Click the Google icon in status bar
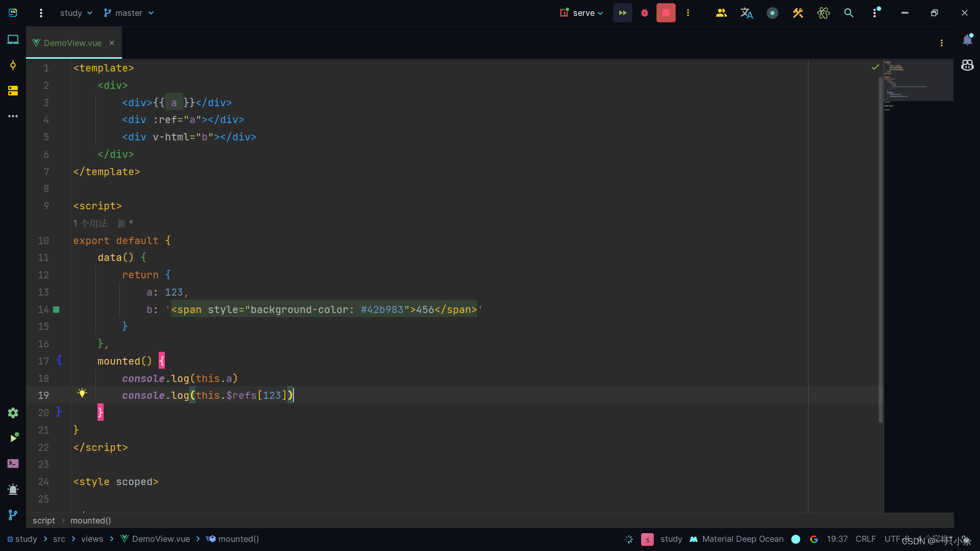 pos(814,539)
